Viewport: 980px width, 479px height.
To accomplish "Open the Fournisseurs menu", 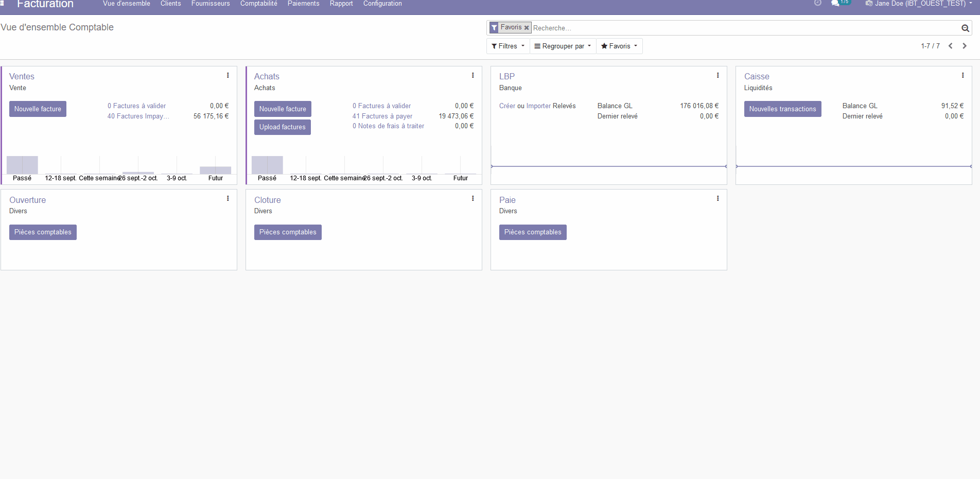I will (211, 4).
